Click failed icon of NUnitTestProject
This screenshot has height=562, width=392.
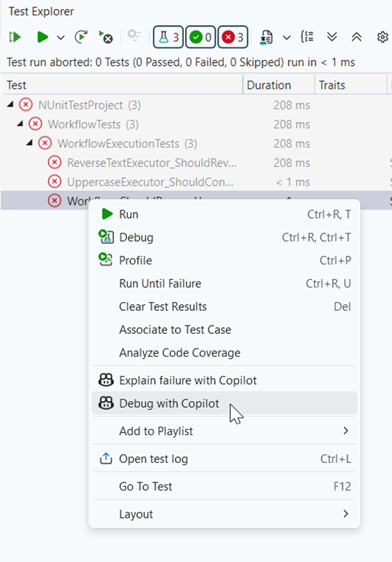(x=25, y=105)
